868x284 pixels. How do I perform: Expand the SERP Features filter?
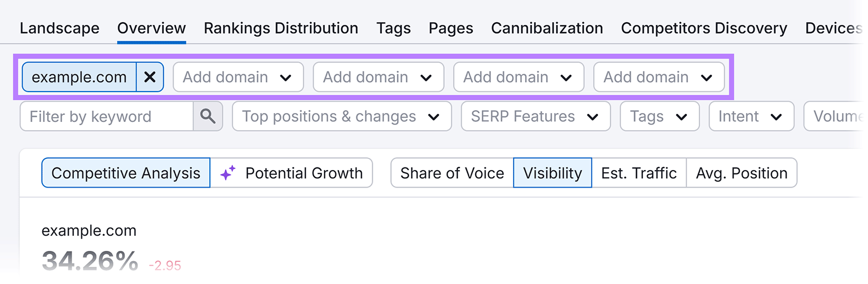tap(535, 116)
